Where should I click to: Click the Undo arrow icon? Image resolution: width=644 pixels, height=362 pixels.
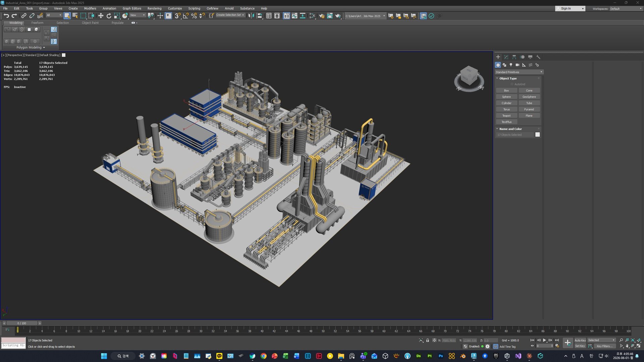6,16
